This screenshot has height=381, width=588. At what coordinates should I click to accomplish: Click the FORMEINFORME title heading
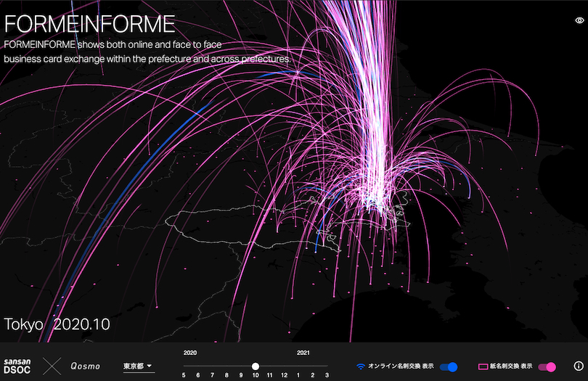(89, 24)
